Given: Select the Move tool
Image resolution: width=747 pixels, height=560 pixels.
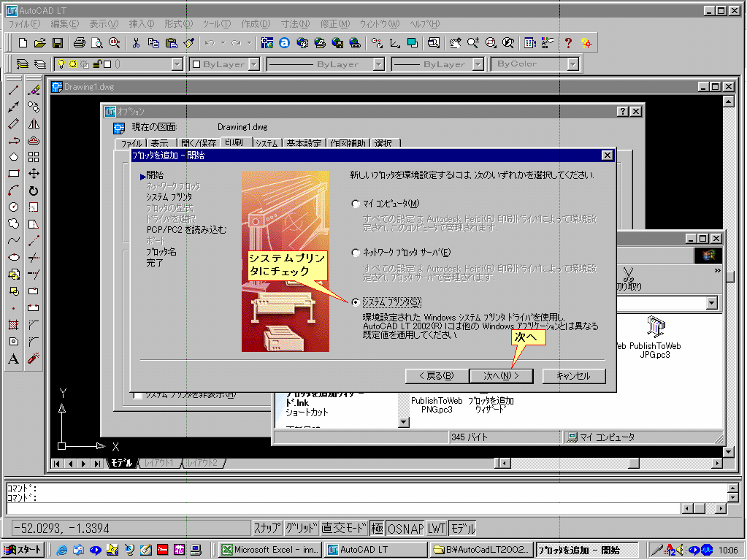Looking at the screenshot, I should click(x=34, y=174).
